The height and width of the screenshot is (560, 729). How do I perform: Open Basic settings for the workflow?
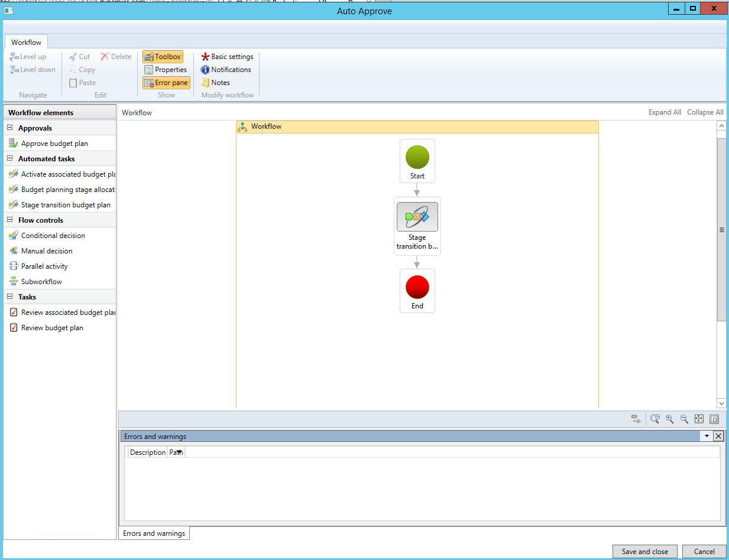point(227,57)
